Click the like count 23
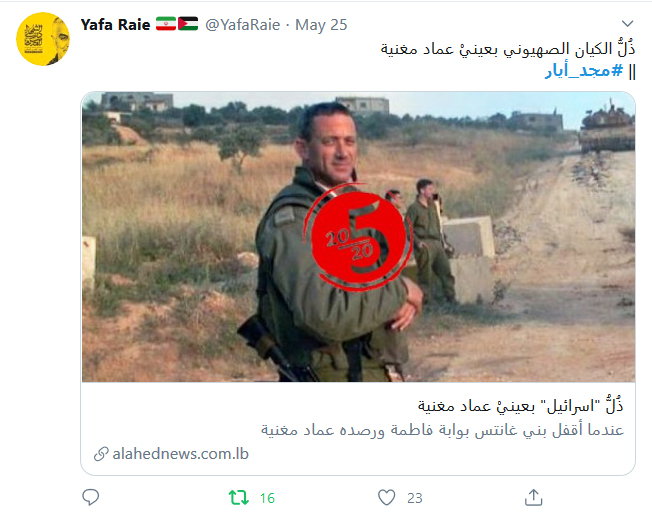This screenshot has width=652, height=514. (415, 498)
